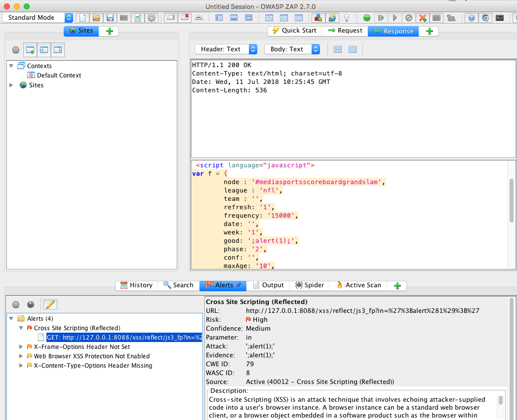Expand X-Frame-Options Header Not Set alert
The height and width of the screenshot is (420, 517).
[21, 347]
